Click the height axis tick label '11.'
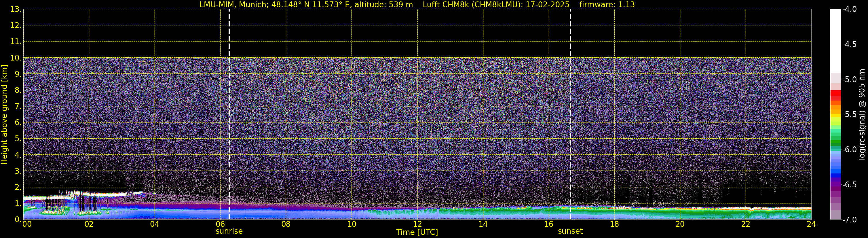Screen dimensions: 868x238 [16, 42]
